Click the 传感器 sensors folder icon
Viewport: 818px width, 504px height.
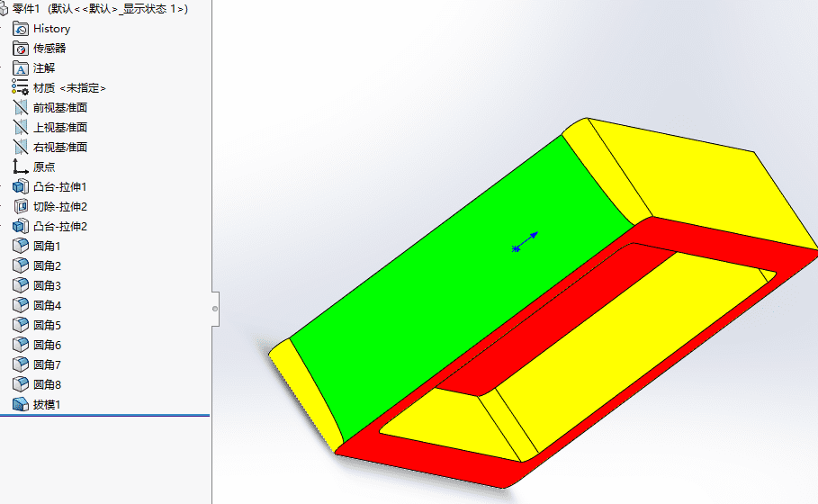coord(21,49)
